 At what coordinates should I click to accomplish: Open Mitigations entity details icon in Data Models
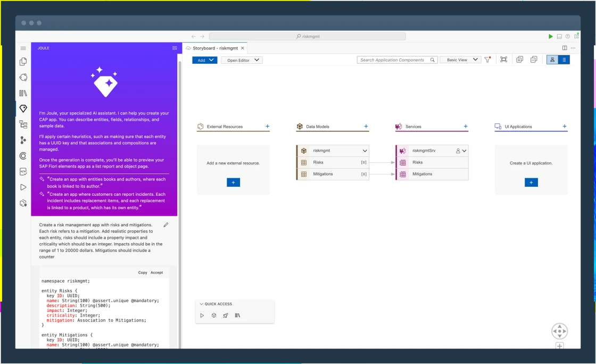pyautogui.click(x=364, y=174)
